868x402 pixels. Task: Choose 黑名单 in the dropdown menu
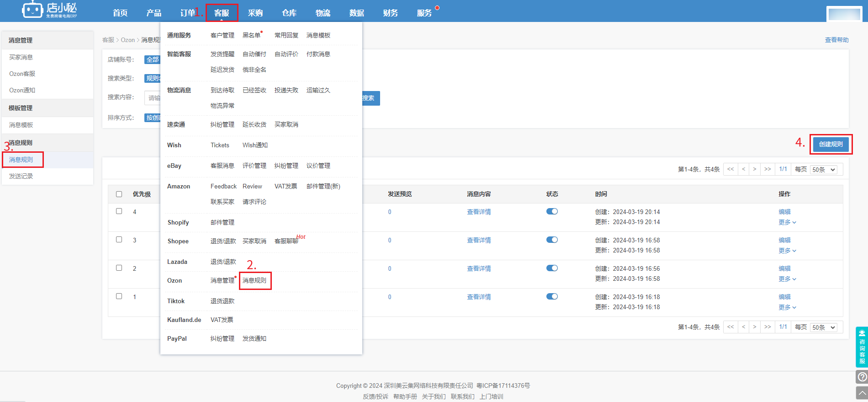tap(251, 35)
